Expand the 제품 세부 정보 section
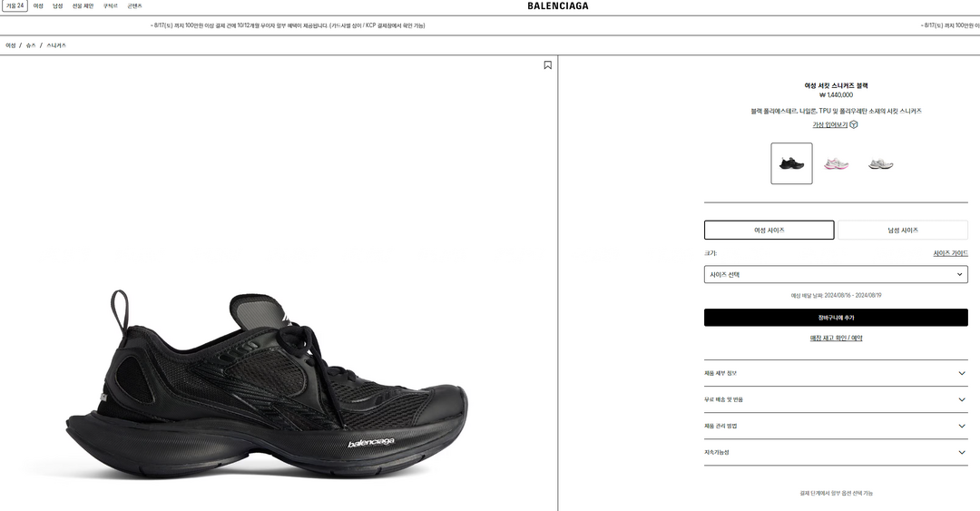 tap(836, 373)
